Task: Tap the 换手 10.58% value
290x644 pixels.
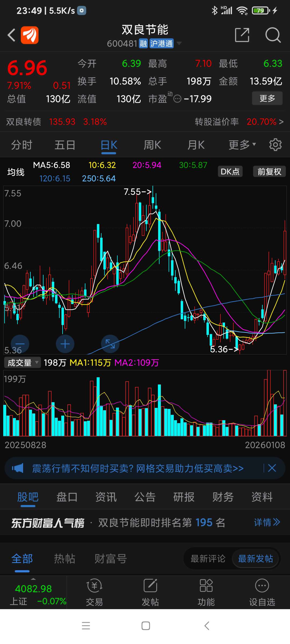Action: pyautogui.click(x=125, y=81)
